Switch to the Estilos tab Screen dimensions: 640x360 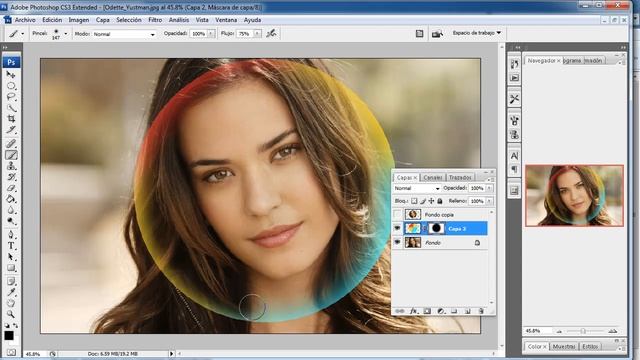[x=590, y=346]
